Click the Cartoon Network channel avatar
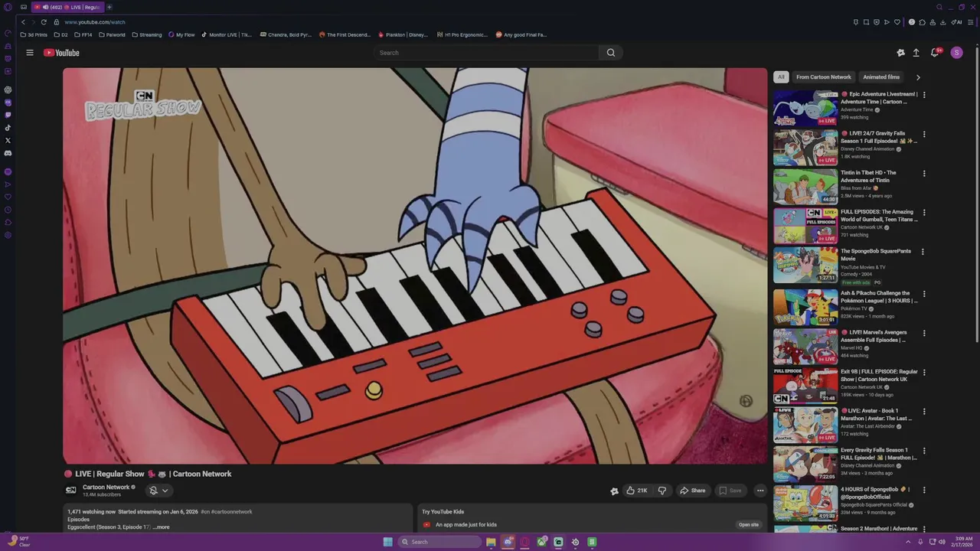The image size is (980, 551). (71, 491)
